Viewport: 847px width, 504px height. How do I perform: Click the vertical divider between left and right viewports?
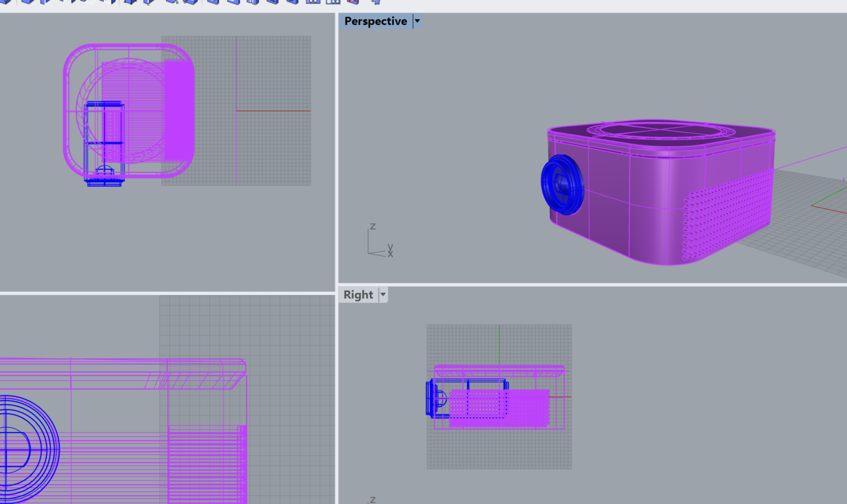[x=337, y=190]
